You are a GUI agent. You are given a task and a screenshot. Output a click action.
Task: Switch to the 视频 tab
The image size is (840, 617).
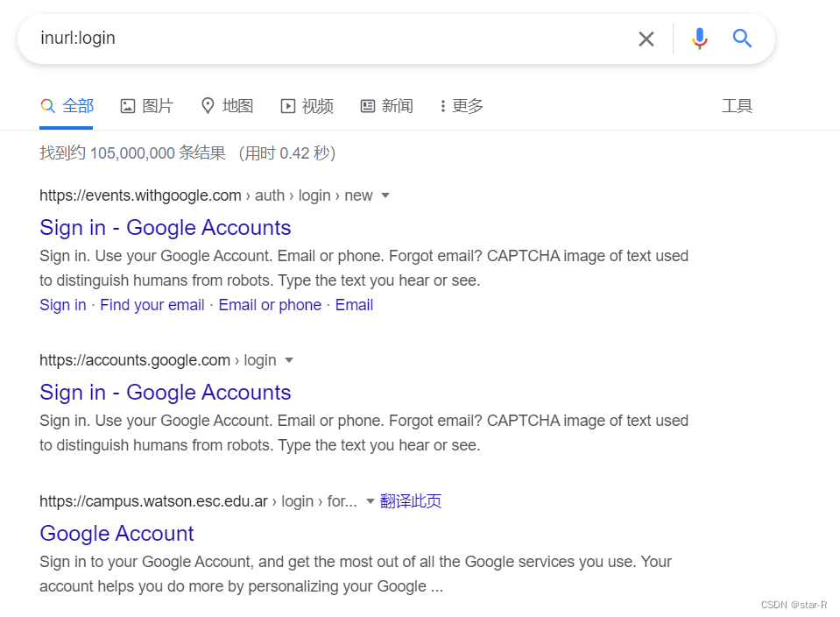(307, 106)
